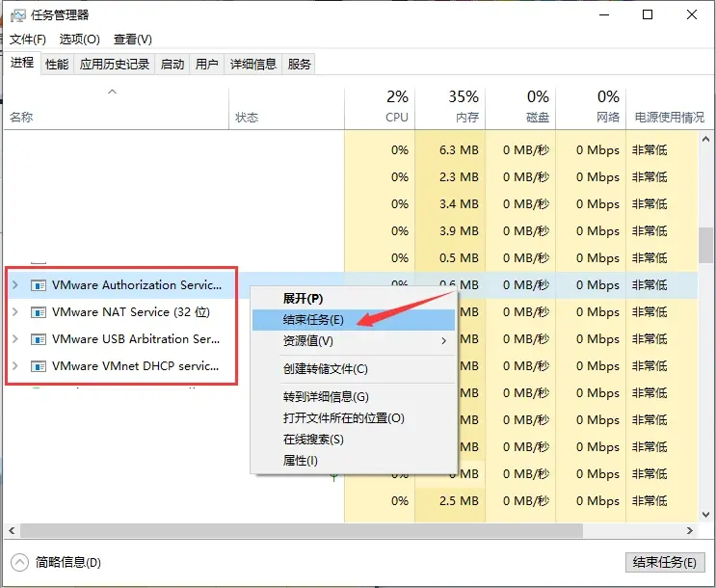This screenshot has width=716, height=588.
Task: Click the VMware Authorization Service process icon
Action: point(39,285)
